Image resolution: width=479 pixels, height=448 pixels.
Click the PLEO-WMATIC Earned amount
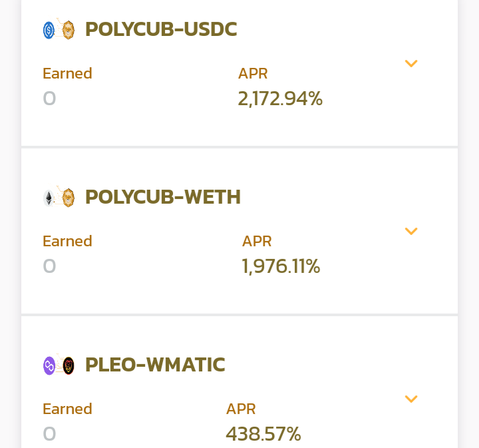point(49,434)
